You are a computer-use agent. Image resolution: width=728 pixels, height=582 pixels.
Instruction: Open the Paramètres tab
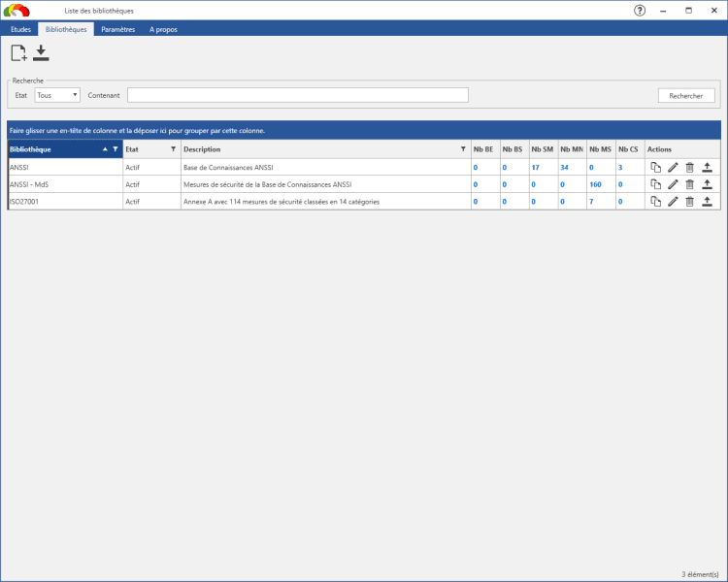117,29
